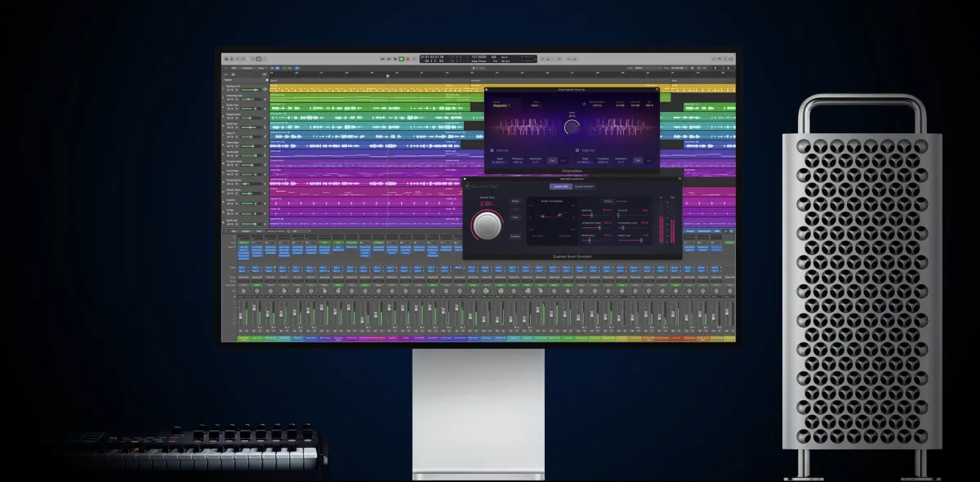980x482 pixels.
Task: Click the red Record button in transport
Action: 408,59
